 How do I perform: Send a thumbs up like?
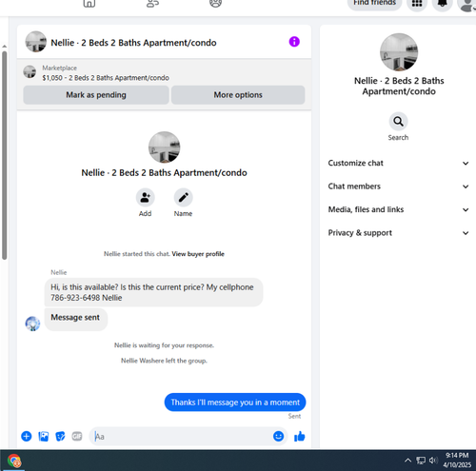point(299,437)
